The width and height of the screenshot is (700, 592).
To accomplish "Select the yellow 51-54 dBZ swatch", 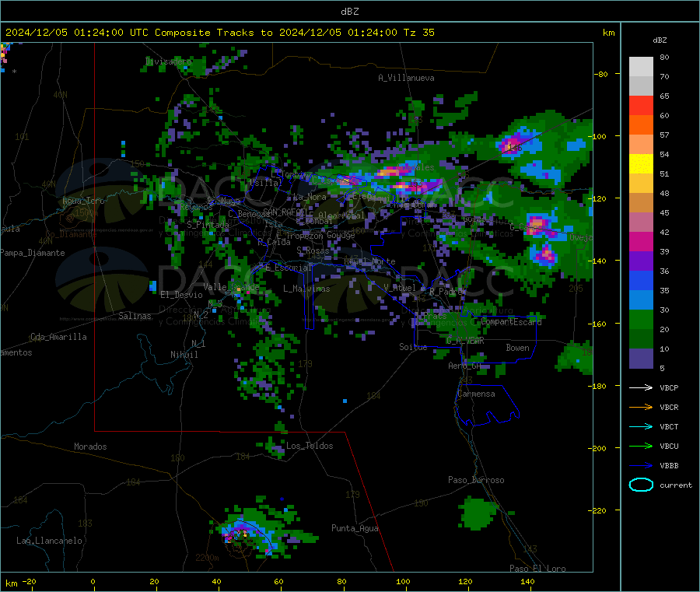I will 641,164.
